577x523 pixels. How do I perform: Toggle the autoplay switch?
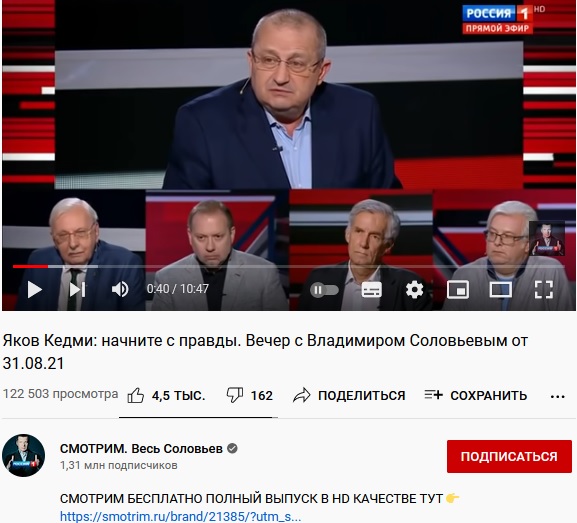click(324, 290)
